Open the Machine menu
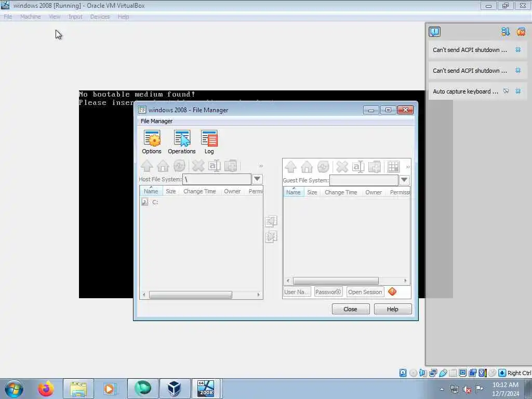Viewport: 532px width, 399px height. tap(30, 17)
